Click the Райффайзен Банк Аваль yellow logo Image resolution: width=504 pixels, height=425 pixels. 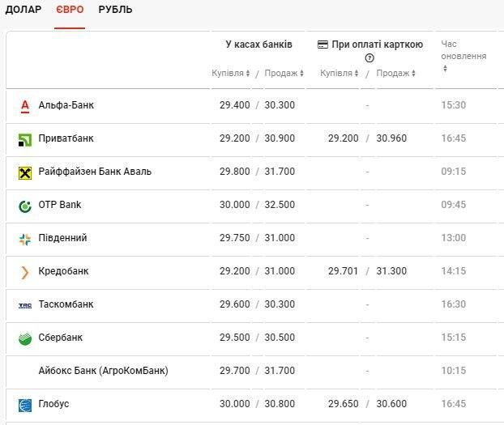pyautogui.click(x=24, y=172)
